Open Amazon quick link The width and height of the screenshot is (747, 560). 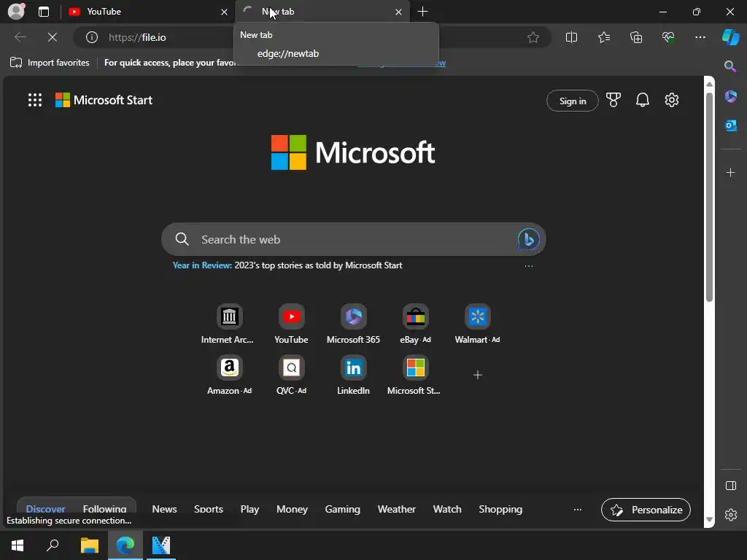pos(229,376)
